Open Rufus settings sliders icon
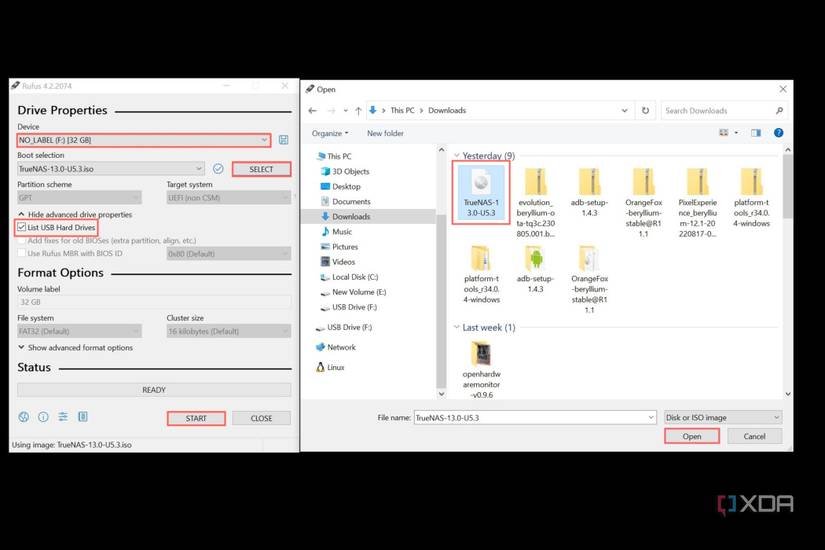This screenshot has height=550, width=825. click(x=63, y=417)
